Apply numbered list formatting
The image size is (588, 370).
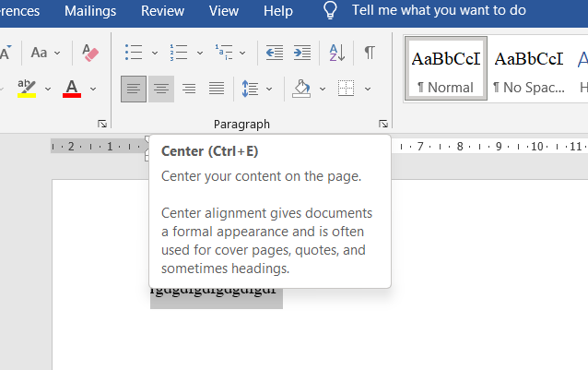click(x=179, y=53)
